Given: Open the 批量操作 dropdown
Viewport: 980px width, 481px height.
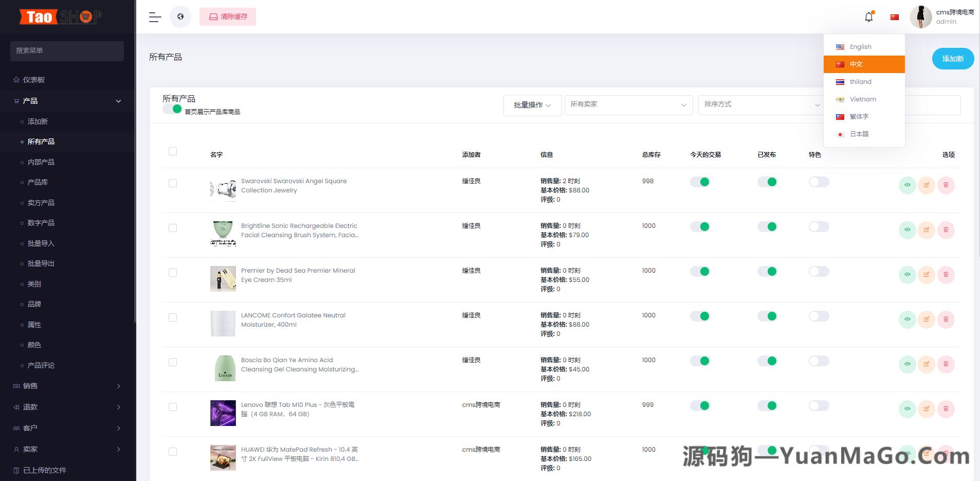Looking at the screenshot, I should tap(532, 105).
